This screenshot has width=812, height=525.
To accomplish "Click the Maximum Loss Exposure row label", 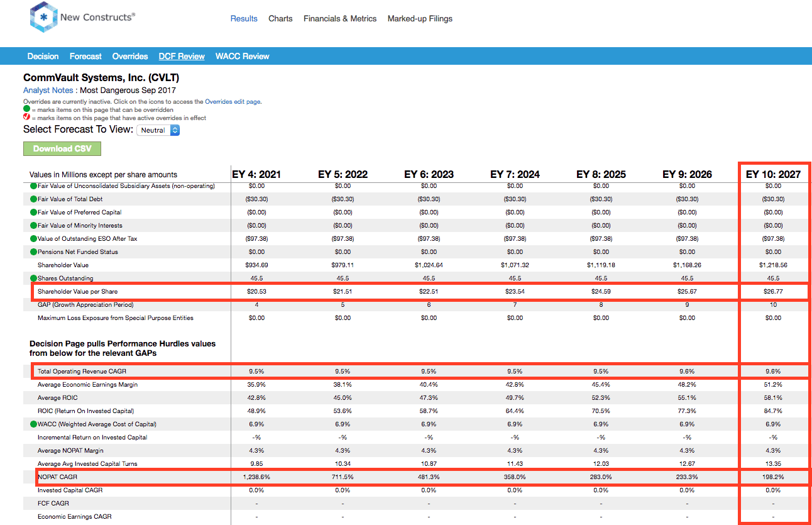I will tap(116, 318).
